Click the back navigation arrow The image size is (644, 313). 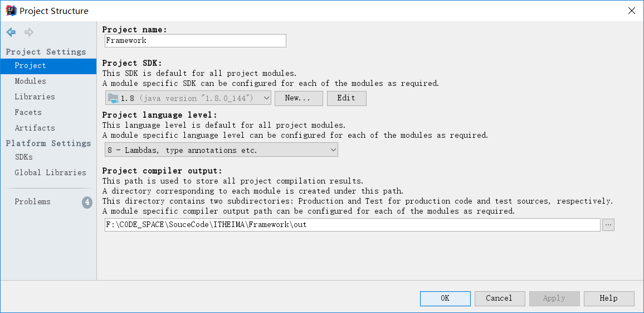tap(11, 32)
